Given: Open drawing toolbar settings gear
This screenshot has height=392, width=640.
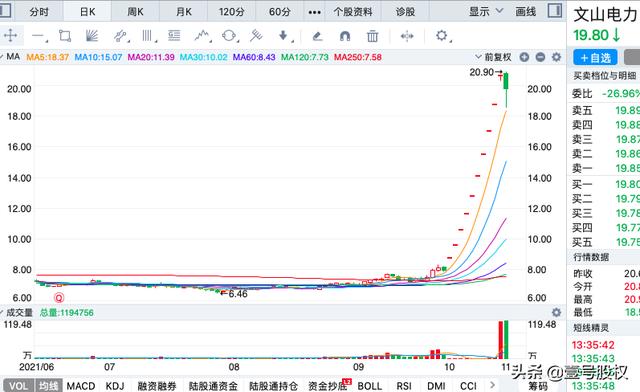Looking at the screenshot, I should pyautogui.click(x=442, y=36).
